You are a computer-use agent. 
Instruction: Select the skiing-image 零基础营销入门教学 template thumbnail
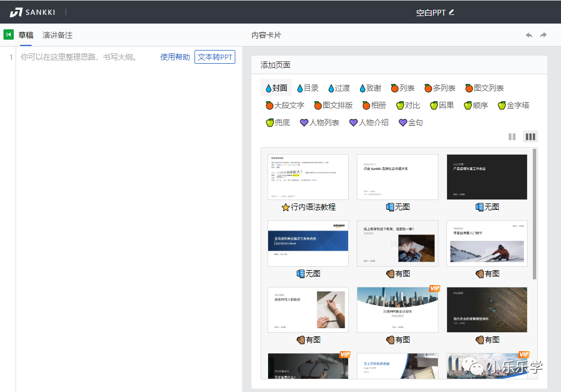click(x=486, y=243)
